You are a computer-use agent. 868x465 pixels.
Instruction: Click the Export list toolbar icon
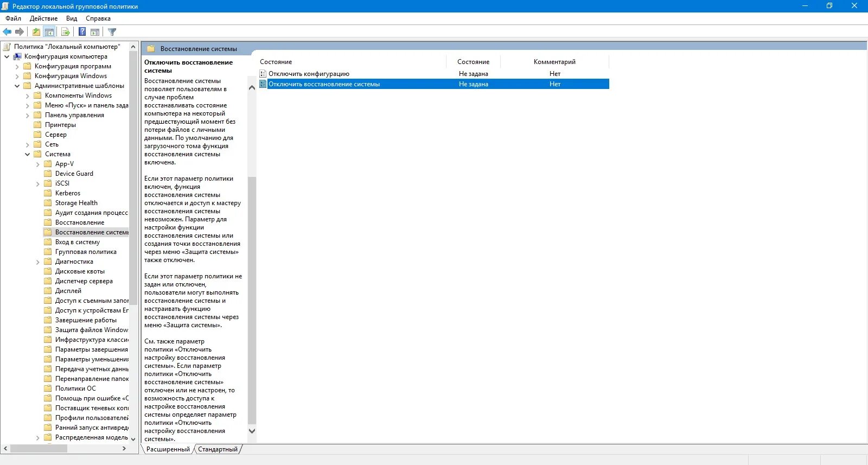click(66, 32)
